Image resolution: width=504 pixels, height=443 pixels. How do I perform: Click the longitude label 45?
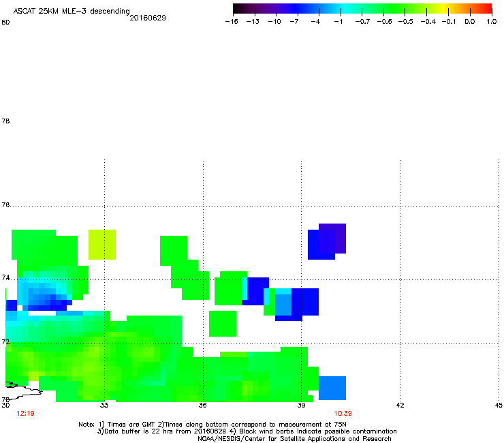[499, 405]
